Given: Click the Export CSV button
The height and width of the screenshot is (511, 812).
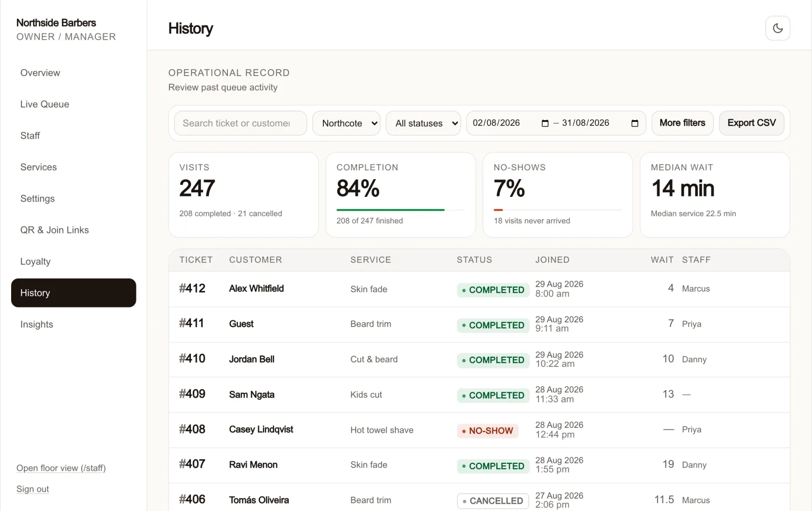Looking at the screenshot, I should coord(752,123).
